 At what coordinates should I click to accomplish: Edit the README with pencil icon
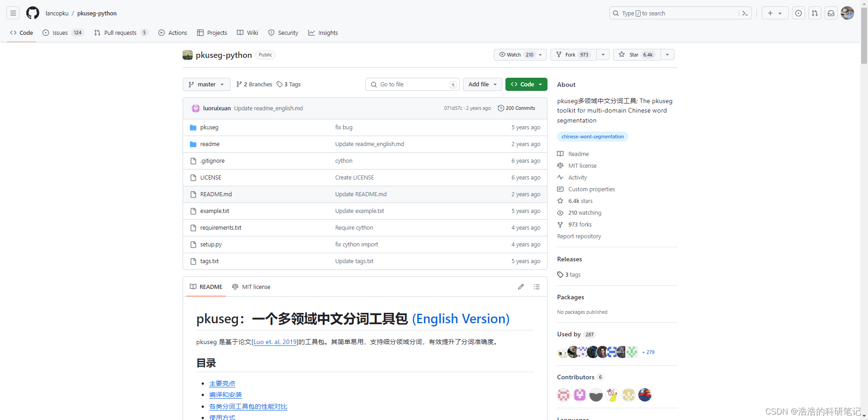(521, 287)
